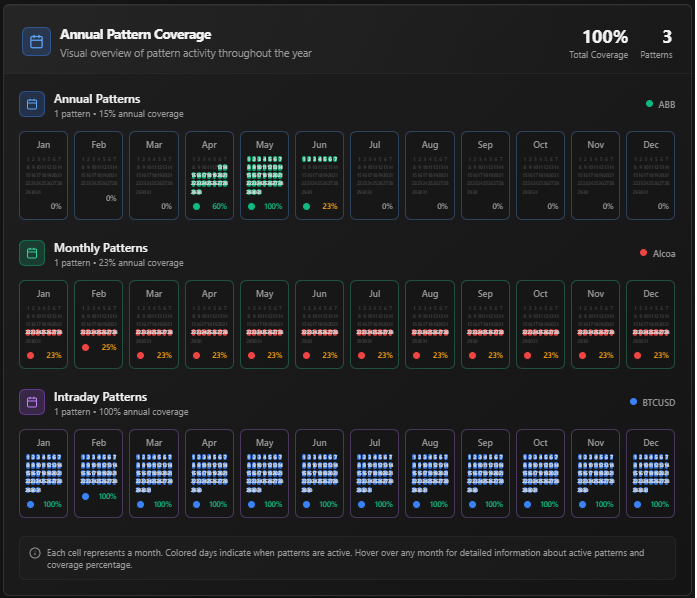Click the Sep cell in Intraday Patterns
697x598 pixels.
coord(485,473)
